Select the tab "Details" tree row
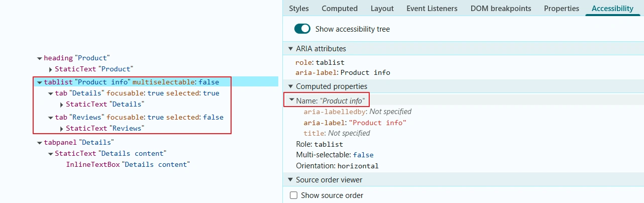 point(137,93)
